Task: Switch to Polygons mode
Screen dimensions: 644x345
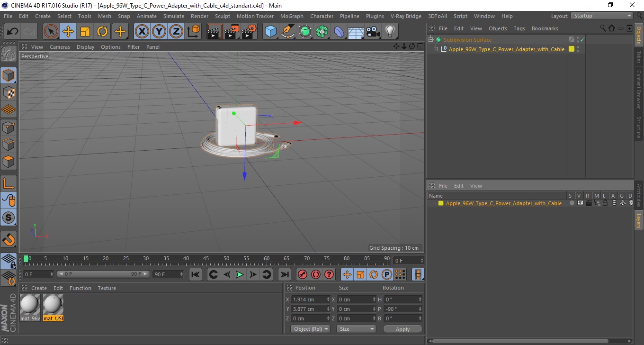Action: (x=9, y=162)
